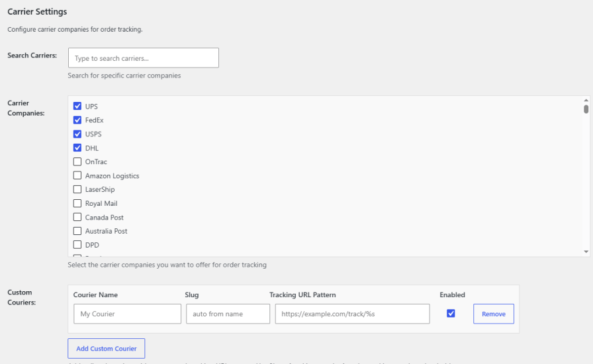593x364 pixels.
Task: Click Add Custom Courier button
Action: (107, 349)
